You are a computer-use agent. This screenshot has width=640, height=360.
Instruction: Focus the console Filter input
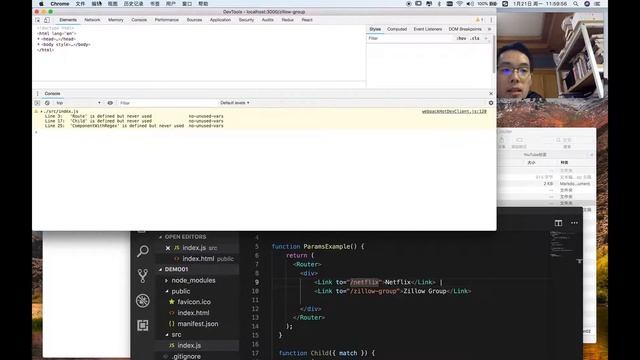point(167,103)
